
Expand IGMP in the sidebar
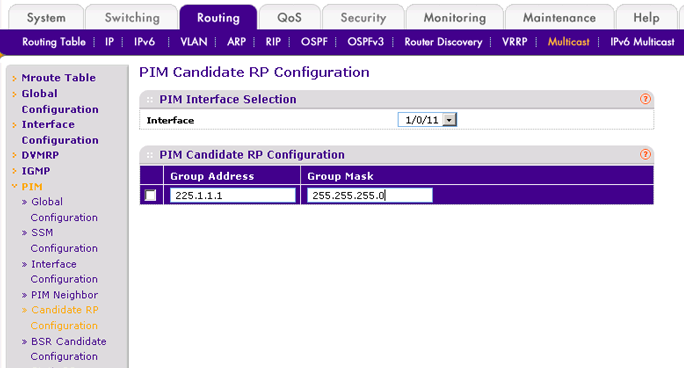36,171
